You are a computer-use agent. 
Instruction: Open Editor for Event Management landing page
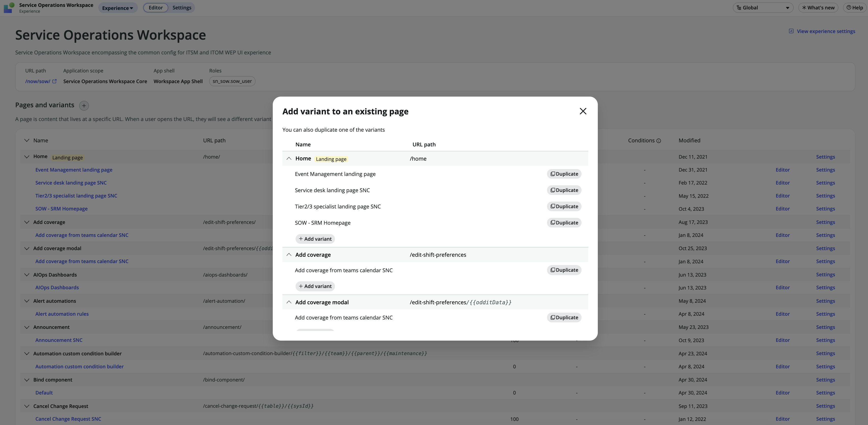click(x=782, y=170)
